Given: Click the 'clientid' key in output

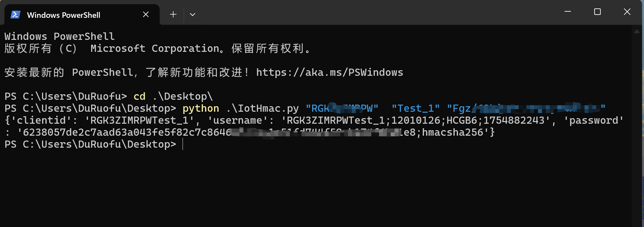Looking at the screenshot, I should (42, 120).
